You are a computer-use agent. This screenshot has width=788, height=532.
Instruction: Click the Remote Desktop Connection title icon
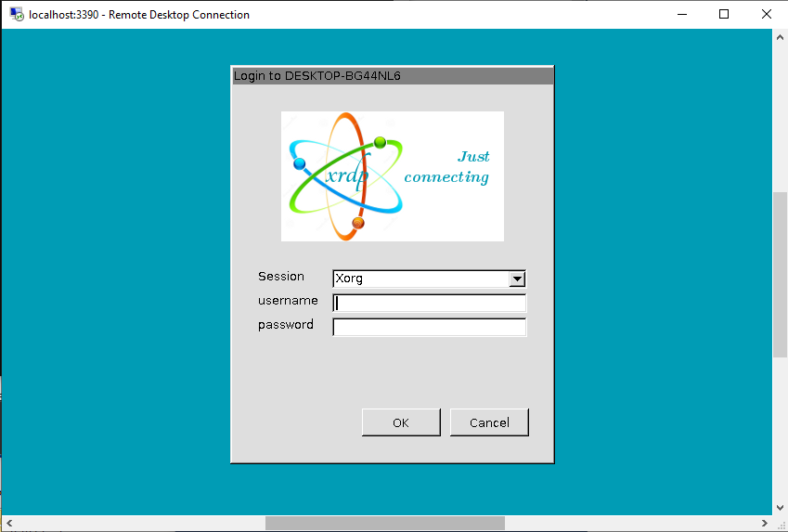coord(17,14)
